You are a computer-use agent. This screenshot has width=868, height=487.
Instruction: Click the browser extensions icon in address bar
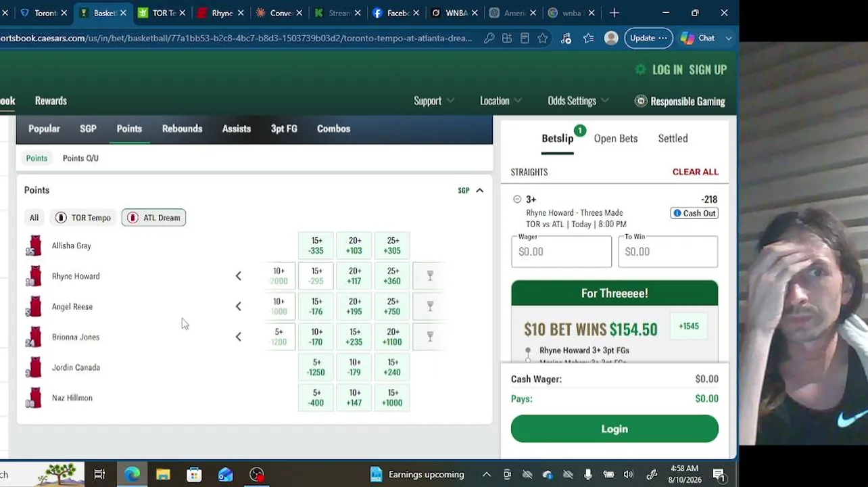[x=507, y=39]
